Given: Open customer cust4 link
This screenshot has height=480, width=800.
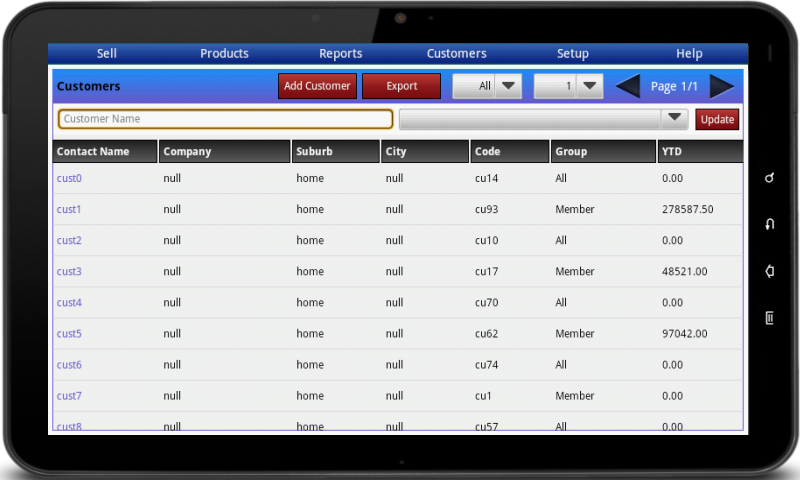Looking at the screenshot, I should coord(69,302).
